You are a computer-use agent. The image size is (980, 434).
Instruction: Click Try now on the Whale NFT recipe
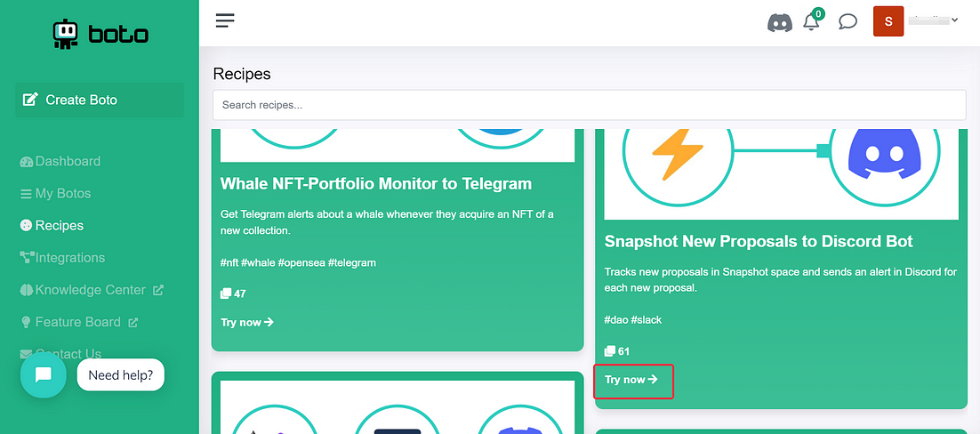click(x=247, y=323)
